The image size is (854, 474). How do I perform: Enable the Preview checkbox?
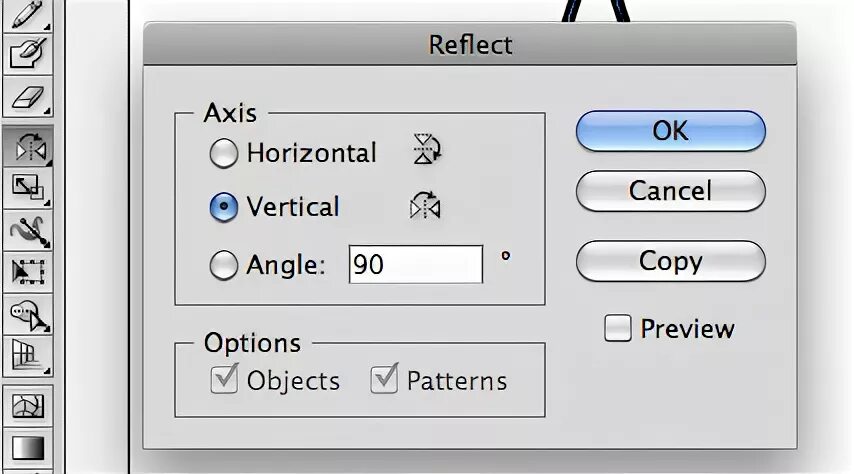tap(618, 328)
